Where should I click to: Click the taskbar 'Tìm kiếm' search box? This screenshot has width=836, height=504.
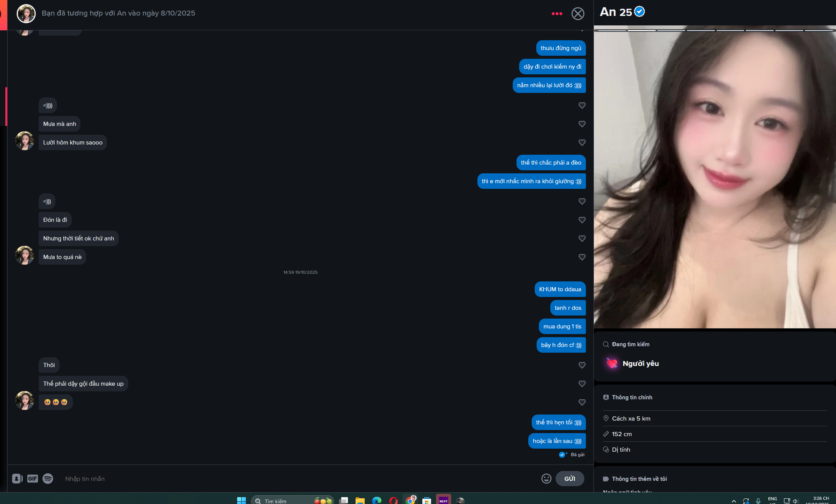pyautogui.click(x=281, y=501)
